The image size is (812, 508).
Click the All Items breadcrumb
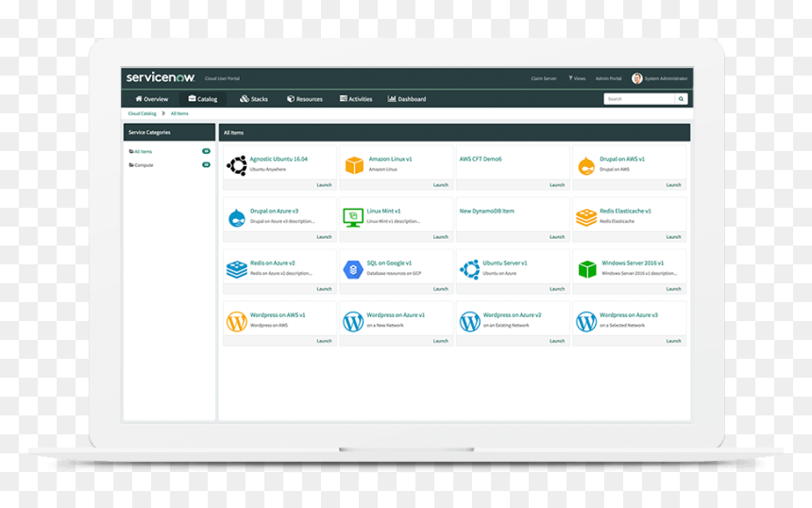click(x=179, y=113)
